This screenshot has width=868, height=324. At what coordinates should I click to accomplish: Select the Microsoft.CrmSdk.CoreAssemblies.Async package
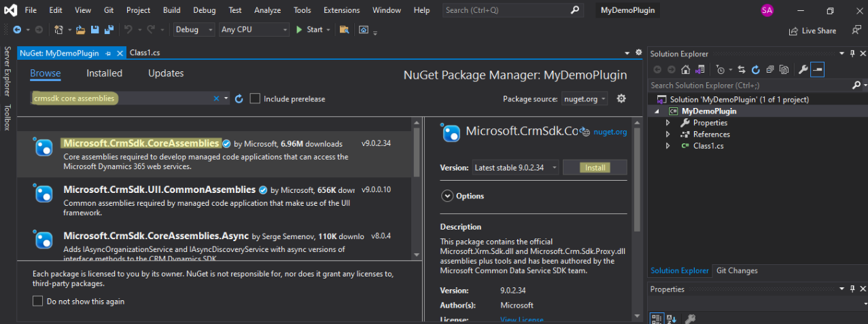(x=215, y=244)
